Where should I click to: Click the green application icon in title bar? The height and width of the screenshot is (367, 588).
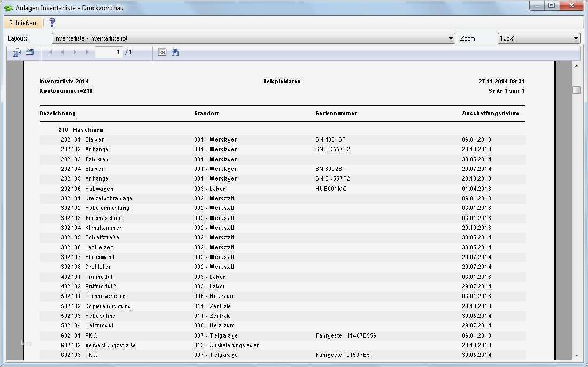click(8, 8)
